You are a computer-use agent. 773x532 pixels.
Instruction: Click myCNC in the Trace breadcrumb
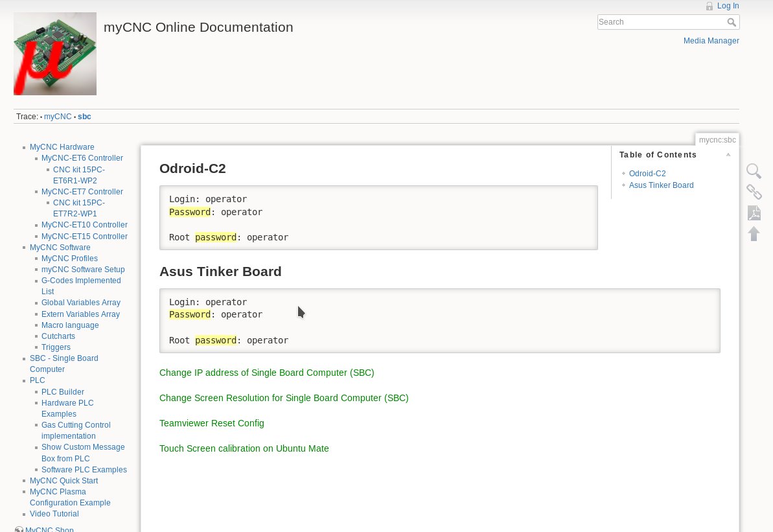coord(58,117)
